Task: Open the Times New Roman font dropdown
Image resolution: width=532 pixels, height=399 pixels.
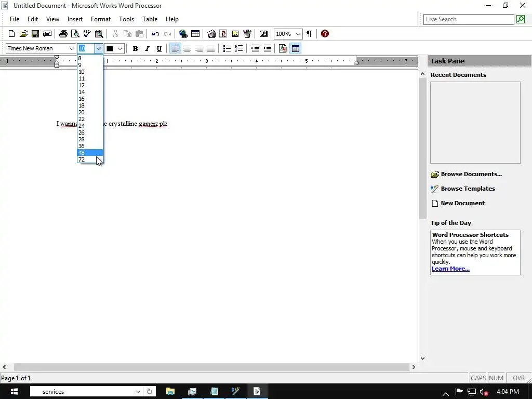Action: click(72, 48)
